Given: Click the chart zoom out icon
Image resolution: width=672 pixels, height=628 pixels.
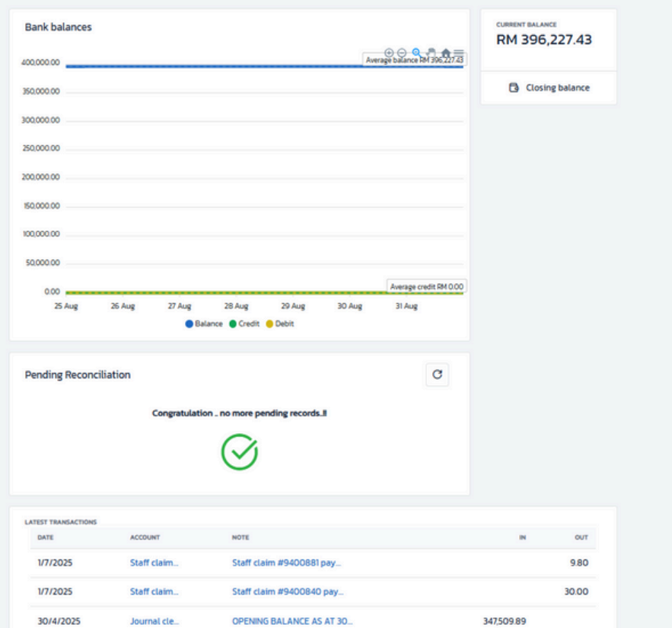Looking at the screenshot, I should (403, 53).
